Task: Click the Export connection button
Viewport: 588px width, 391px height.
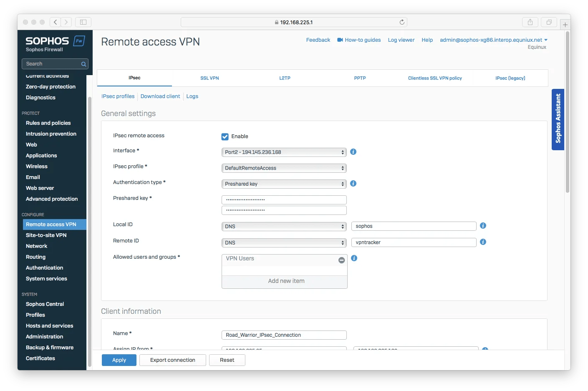Action: pos(172,360)
